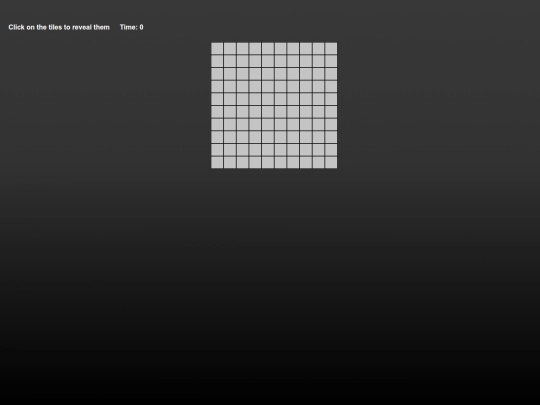Screen dimensions: 540x405
Task: Reveal tile in row 8, column 9
Action: point(318,137)
